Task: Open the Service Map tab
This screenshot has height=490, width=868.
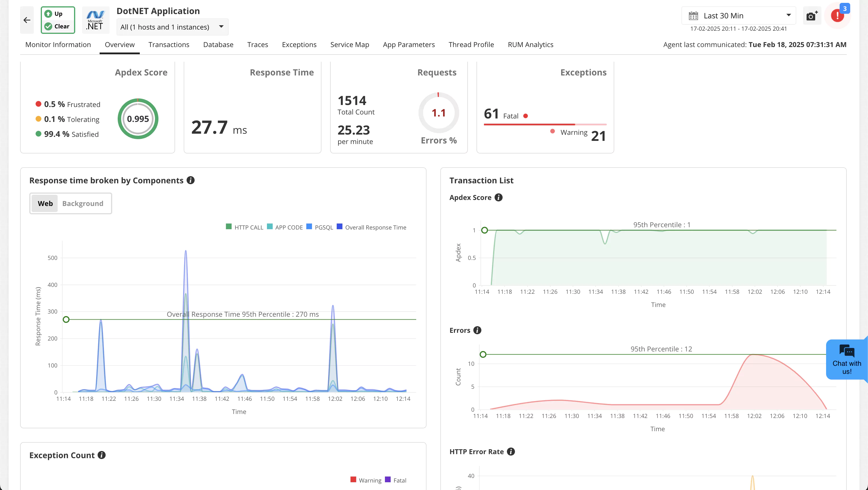Action: click(x=349, y=44)
